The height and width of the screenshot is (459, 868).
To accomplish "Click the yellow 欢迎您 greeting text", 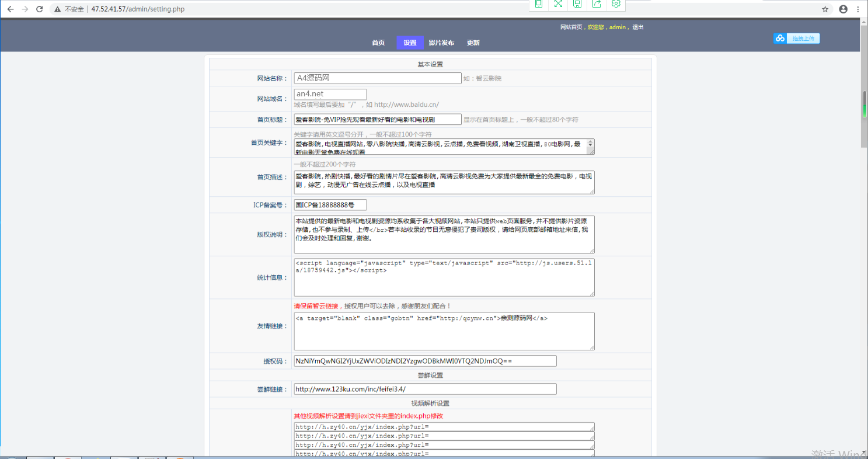I will 595,27.
